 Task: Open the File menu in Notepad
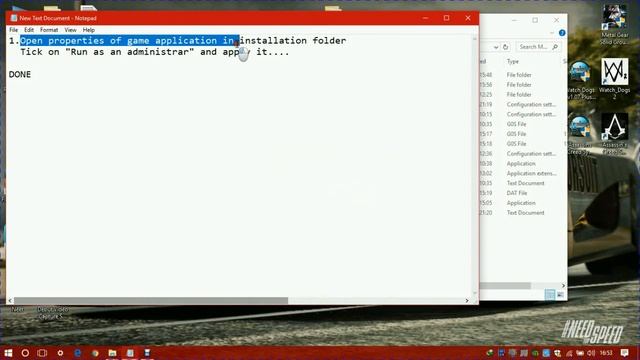tap(13, 30)
